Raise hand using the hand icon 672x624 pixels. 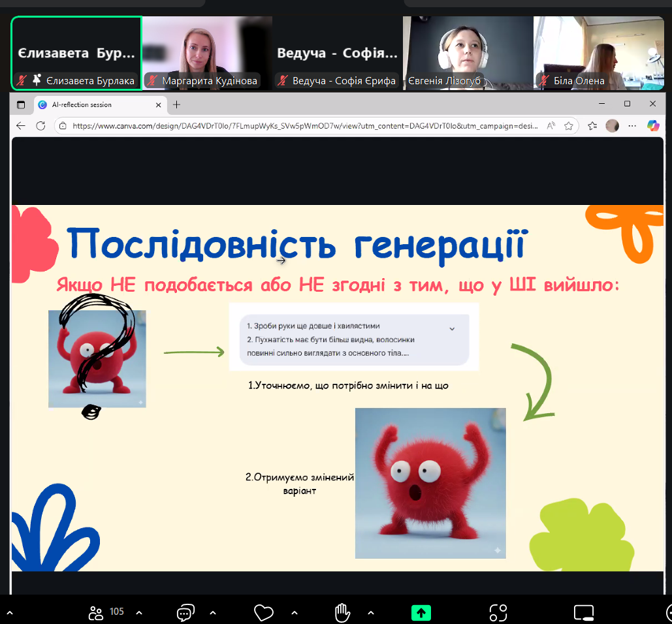pos(342,612)
